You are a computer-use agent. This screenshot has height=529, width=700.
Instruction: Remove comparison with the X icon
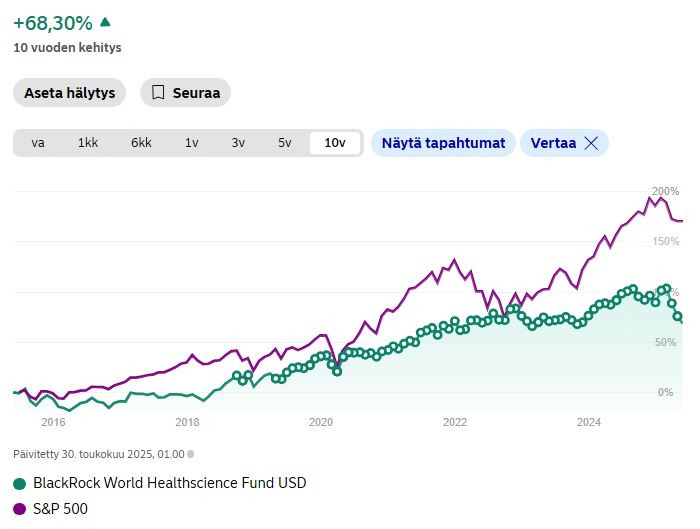point(591,143)
